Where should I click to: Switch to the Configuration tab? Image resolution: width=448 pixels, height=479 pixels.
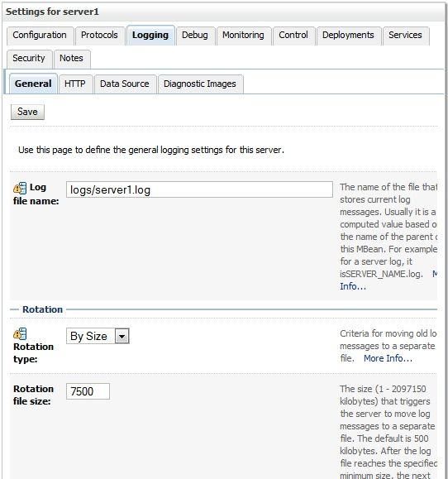[x=40, y=36]
